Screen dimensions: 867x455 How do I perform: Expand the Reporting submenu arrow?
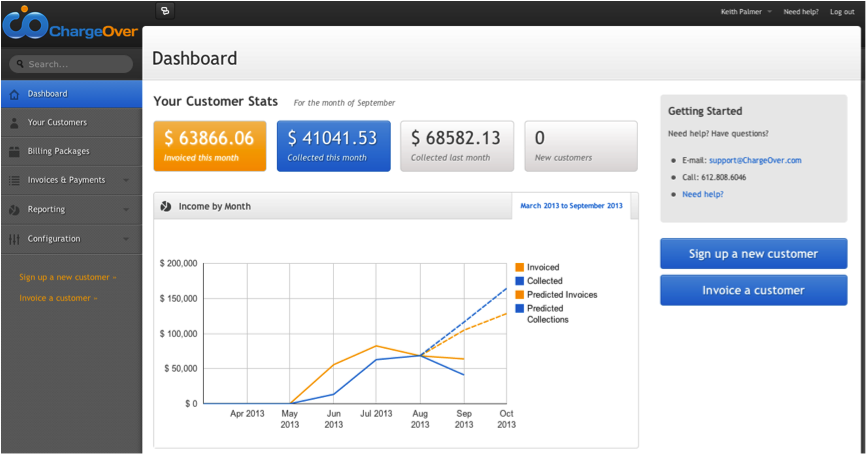click(126, 210)
